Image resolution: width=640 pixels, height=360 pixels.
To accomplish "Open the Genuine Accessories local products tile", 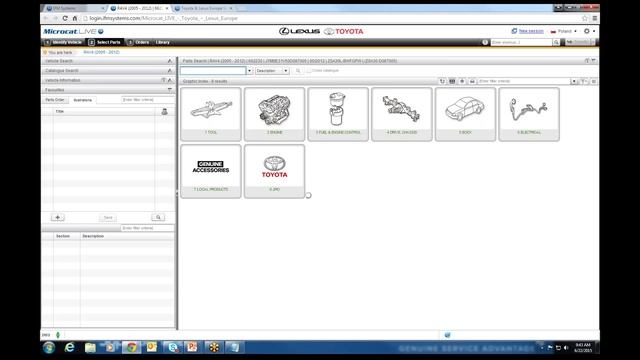I will click(211, 171).
